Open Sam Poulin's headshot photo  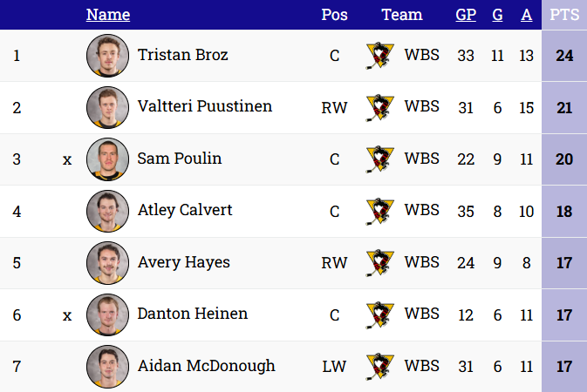point(107,159)
